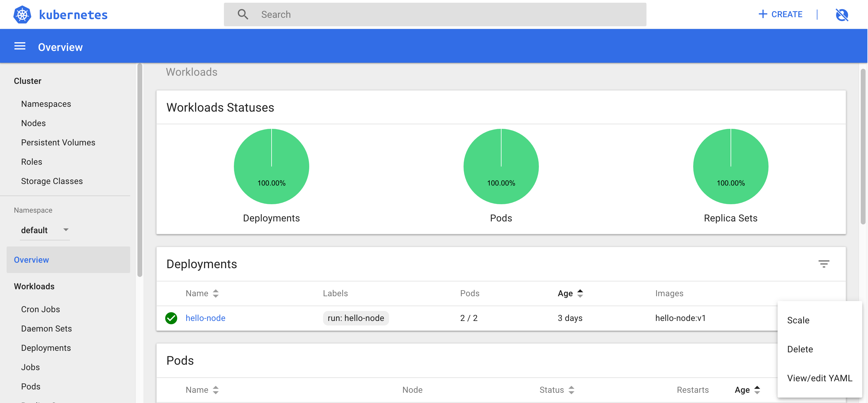Click the run: hello-node label chip
This screenshot has height=403, width=868.
(356, 318)
